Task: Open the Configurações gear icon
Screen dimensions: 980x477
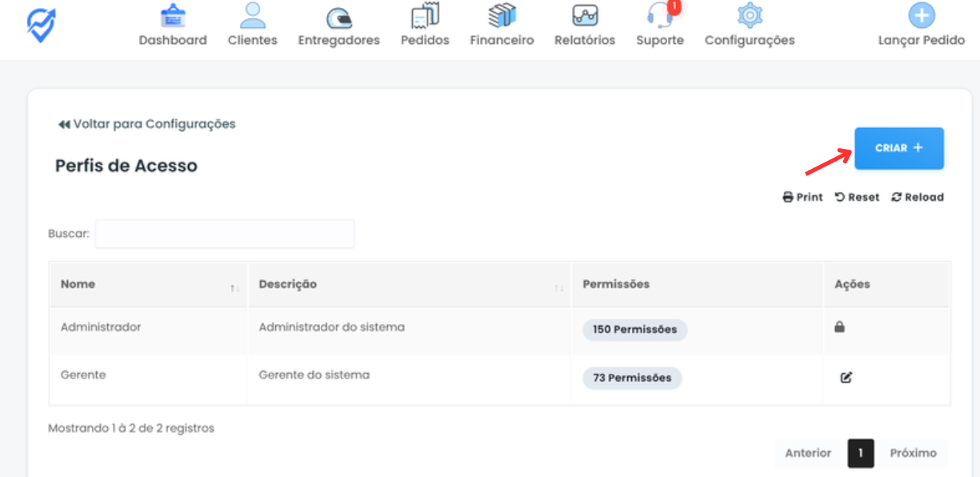Action: [750, 16]
